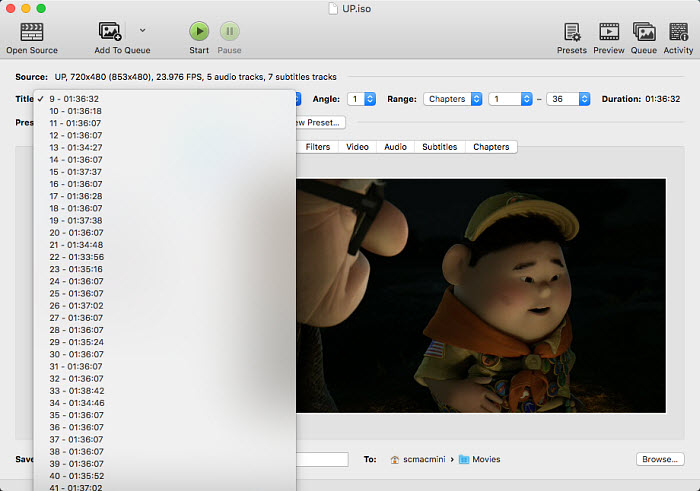This screenshot has height=491, width=700.
Task: Select title 21 - 01:34:48
Action: (164, 245)
